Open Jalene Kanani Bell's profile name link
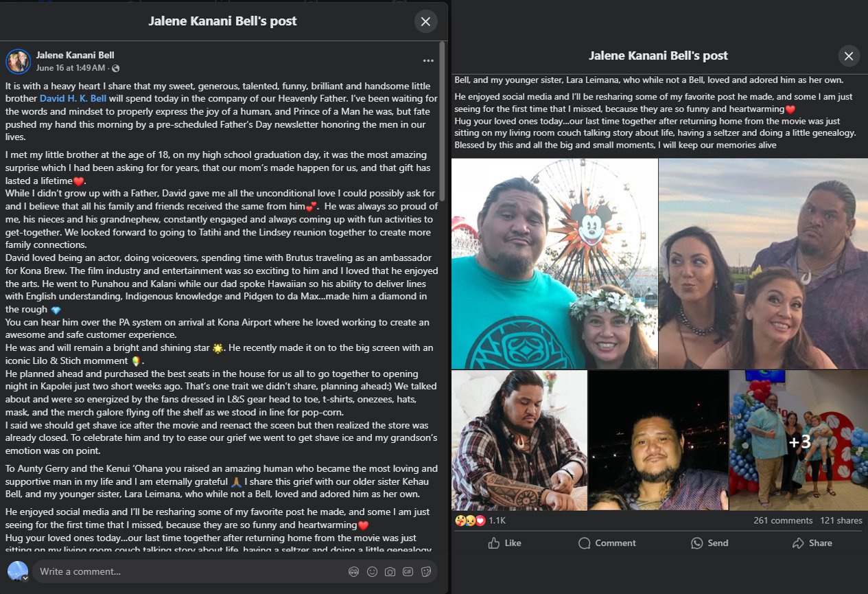 pos(75,55)
